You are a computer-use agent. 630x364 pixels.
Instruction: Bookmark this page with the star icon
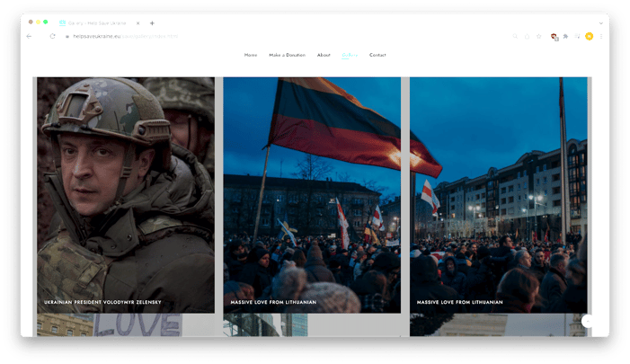[539, 36]
